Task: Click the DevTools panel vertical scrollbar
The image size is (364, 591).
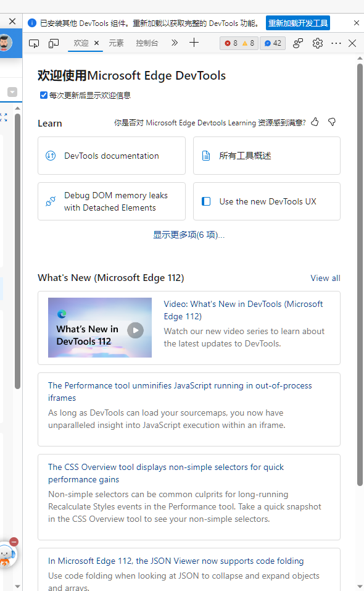Action: click(x=360, y=275)
